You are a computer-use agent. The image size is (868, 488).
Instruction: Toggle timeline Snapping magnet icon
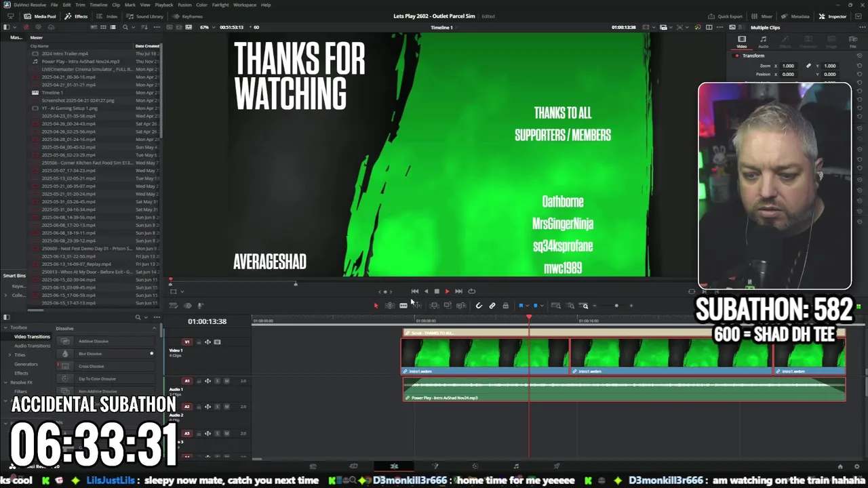point(479,306)
